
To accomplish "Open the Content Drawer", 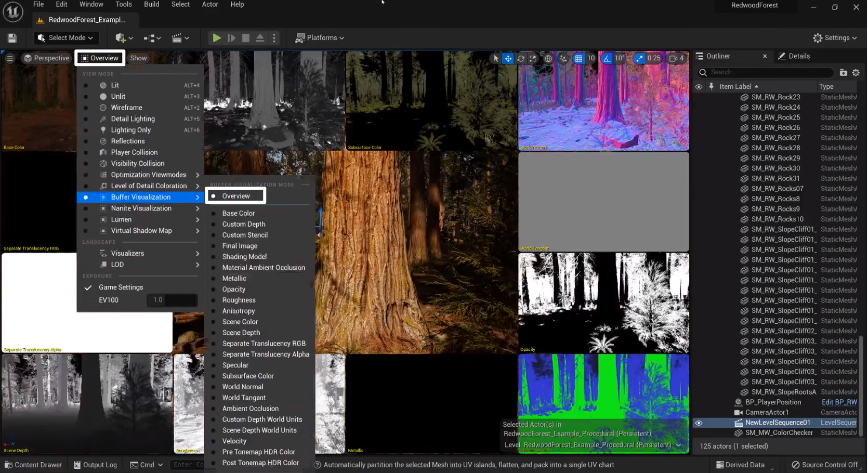I will 33,465.
